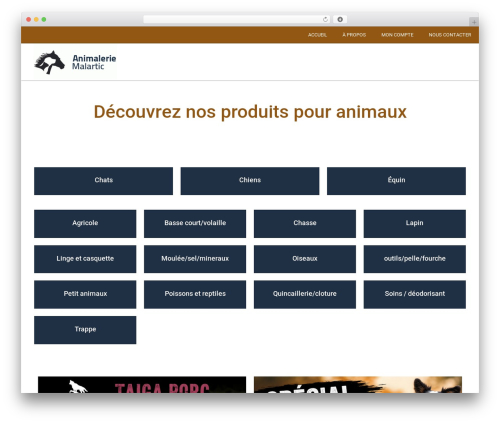500x423 pixels.
Task: Maximize the window with the green button
Action: [44, 19]
